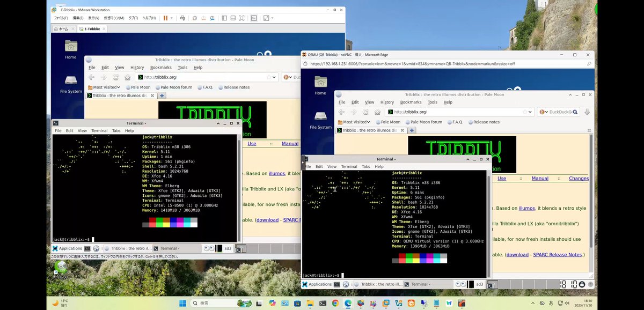Close the Tribblix tab in left Pale Moon
This screenshot has height=310, width=644.
(152, 95)
